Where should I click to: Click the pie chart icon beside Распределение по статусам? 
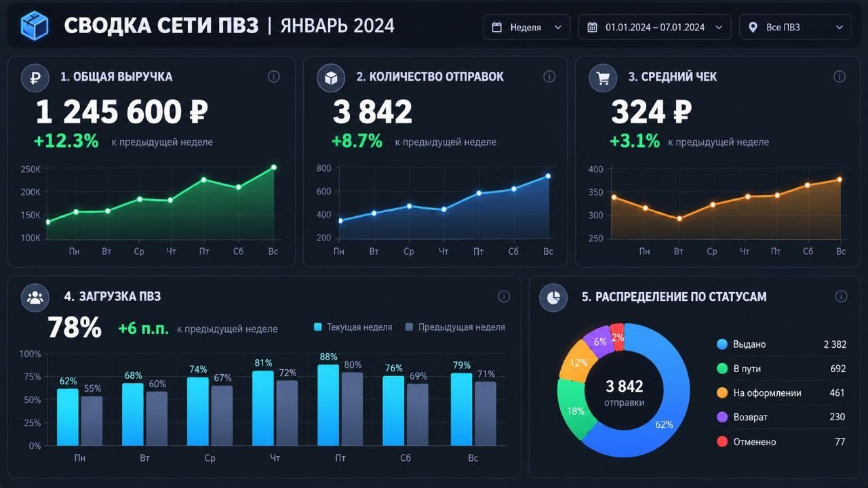553,297
